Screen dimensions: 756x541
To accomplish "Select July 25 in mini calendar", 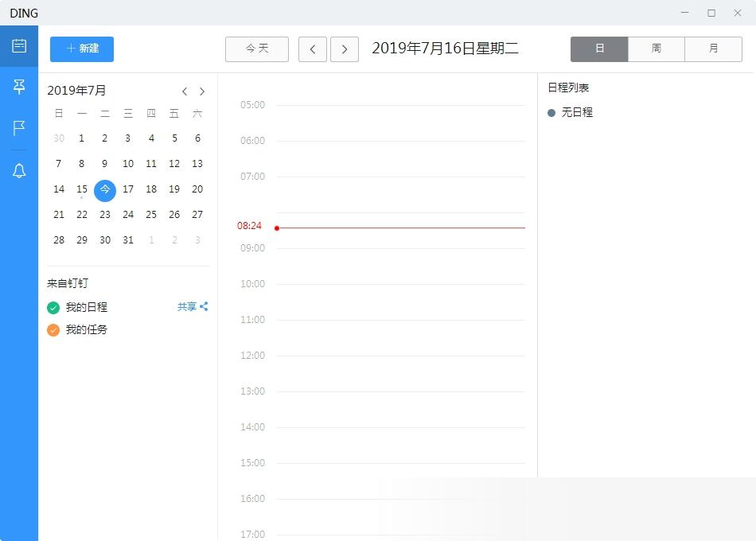I will [151, 215].
